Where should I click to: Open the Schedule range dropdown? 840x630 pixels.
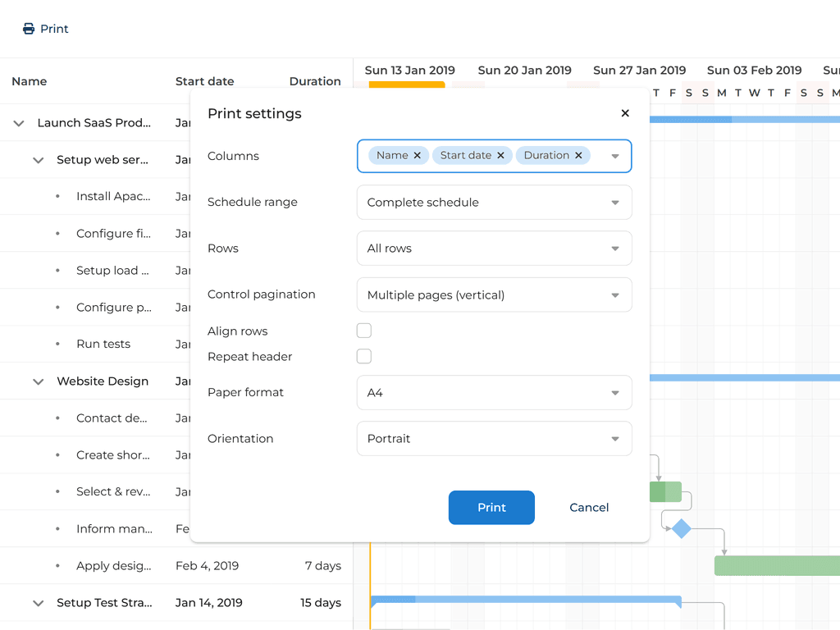pos(494,203)
